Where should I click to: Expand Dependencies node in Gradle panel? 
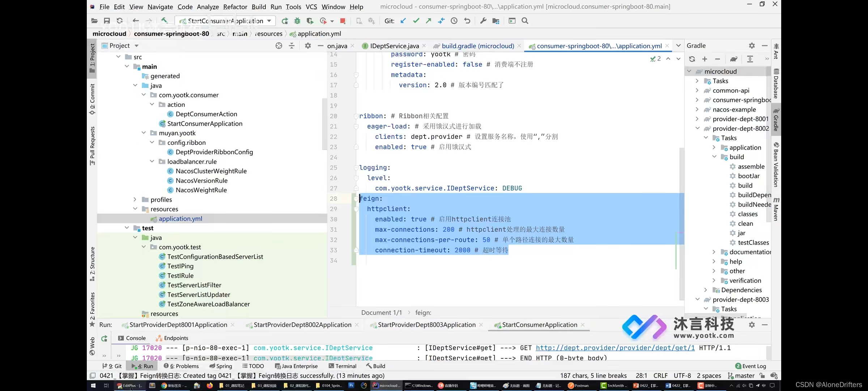(706, 290)
